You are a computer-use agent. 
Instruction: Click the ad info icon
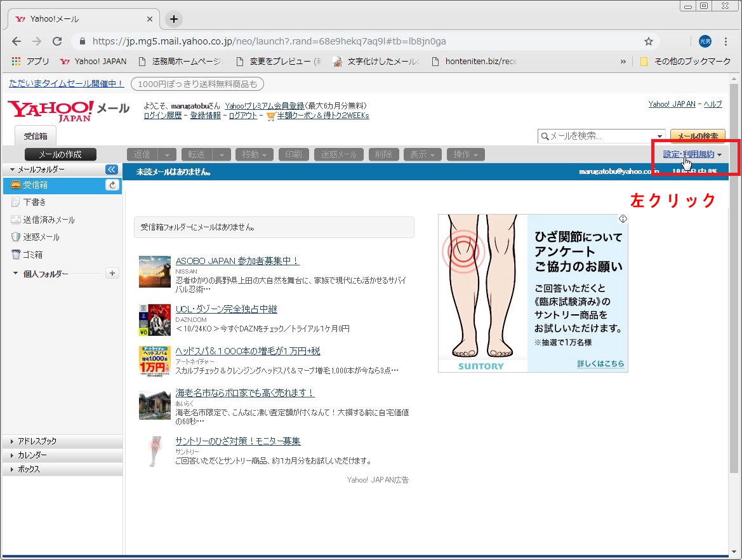[x=623, y=219]
